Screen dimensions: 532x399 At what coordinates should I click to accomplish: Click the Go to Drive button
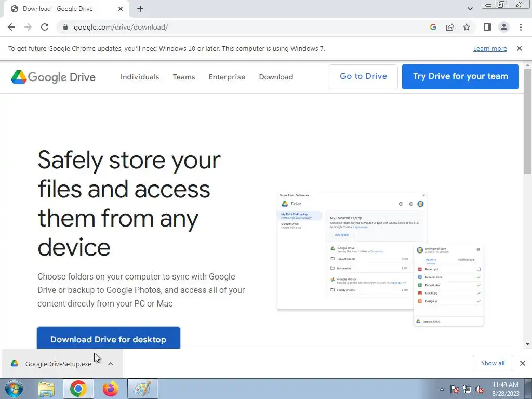point(363,77)
